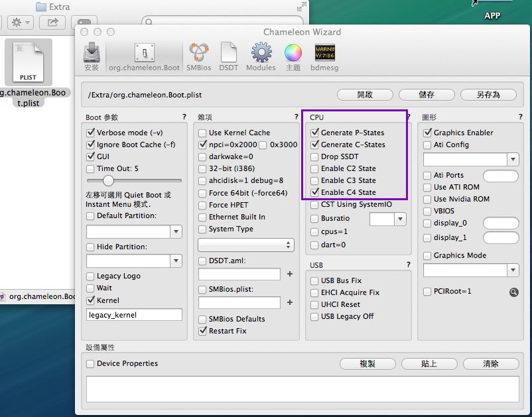Screen dimensions: 532x417
Task: Click the APP icon on the desktop
Action: click(x=492, y=10)
